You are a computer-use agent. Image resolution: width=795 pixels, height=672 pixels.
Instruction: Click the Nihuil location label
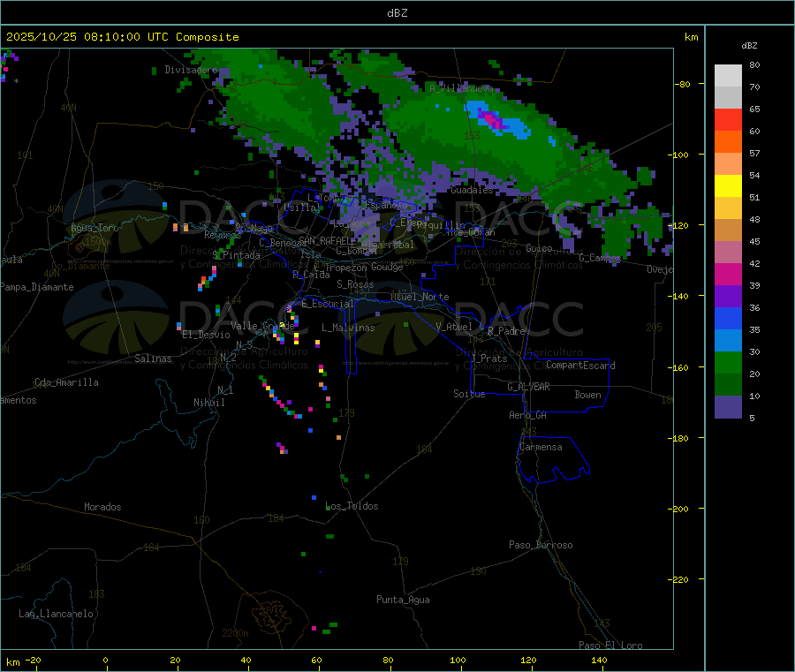coord(208,403)
